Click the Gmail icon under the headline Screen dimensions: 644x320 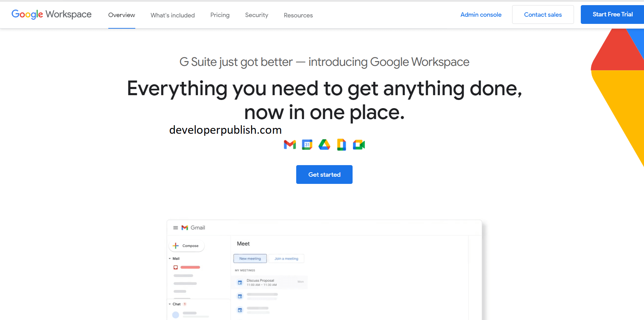290,145
